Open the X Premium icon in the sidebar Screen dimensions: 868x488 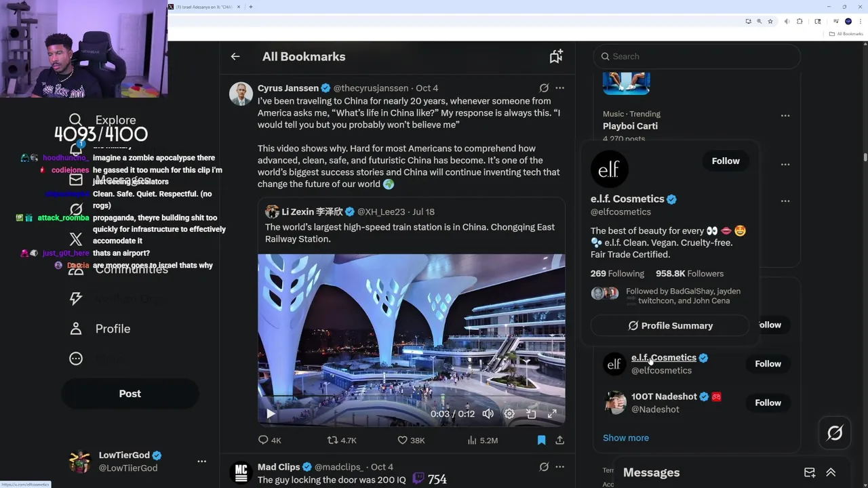tap(76, 239)
